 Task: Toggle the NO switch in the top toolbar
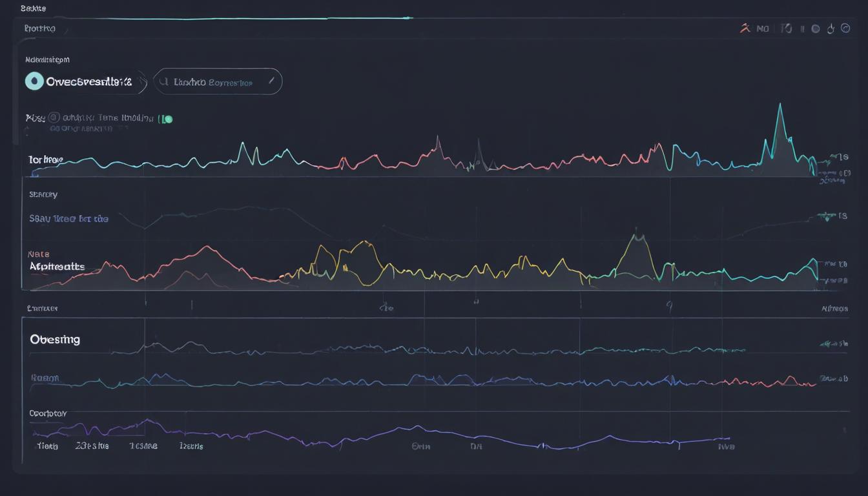point(763,28)
